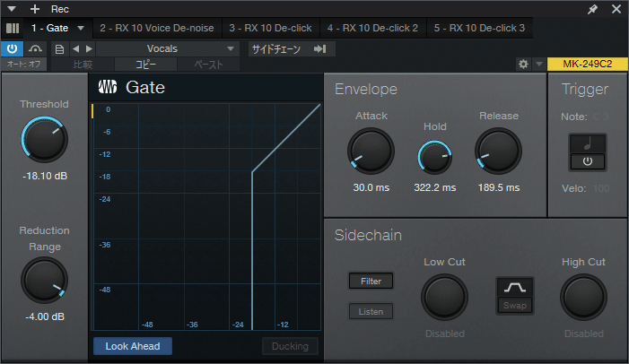Click the Attack knob
This screenshot has width=629, height=364.
coord(371,152)
